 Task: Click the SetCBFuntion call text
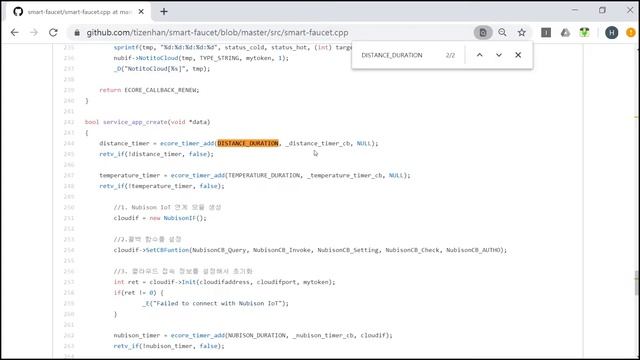pos(167,250)
